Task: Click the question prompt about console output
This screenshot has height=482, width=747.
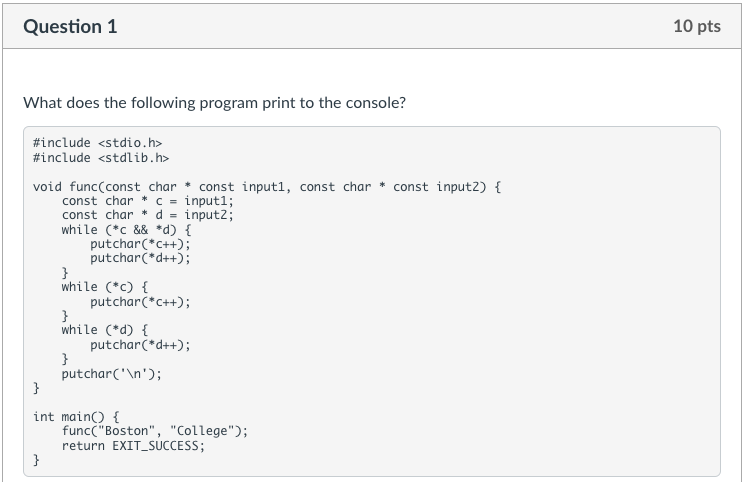Action: (215, 103)
